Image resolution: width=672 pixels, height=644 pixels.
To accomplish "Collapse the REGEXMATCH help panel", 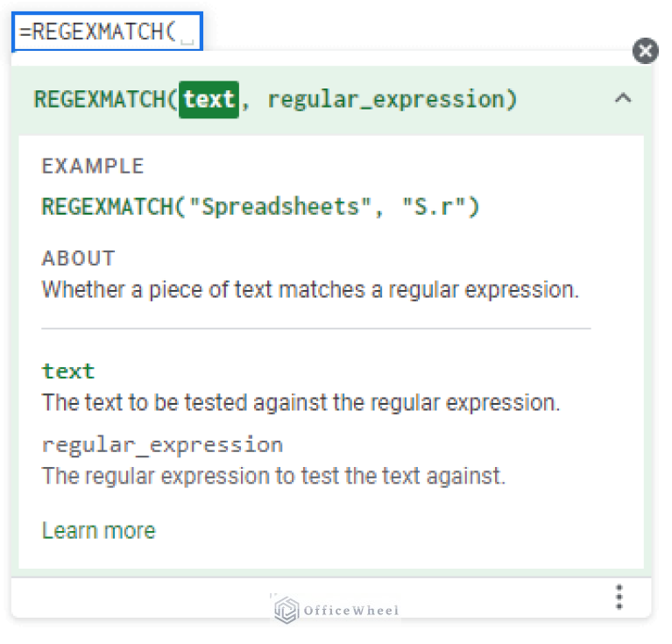I will 623,99.
